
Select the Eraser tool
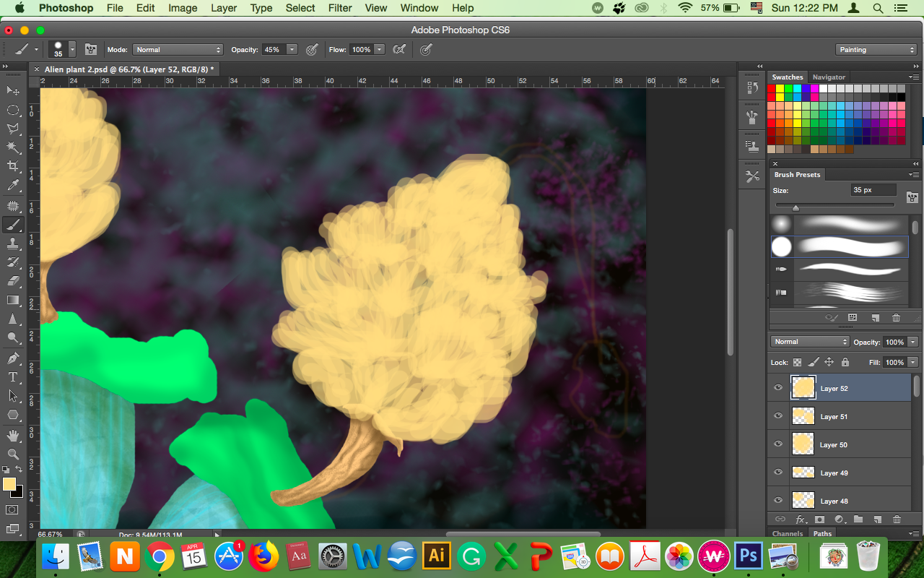pyautogui.click(x=13, y=281)
